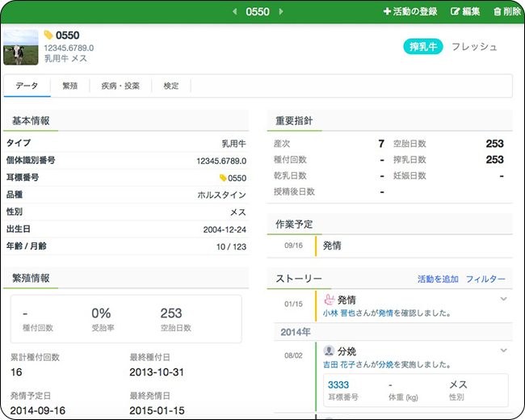Expand the 発情 story entry chevron
The width and height of the screenshot is (525, 420).
(x=503, y=300)
